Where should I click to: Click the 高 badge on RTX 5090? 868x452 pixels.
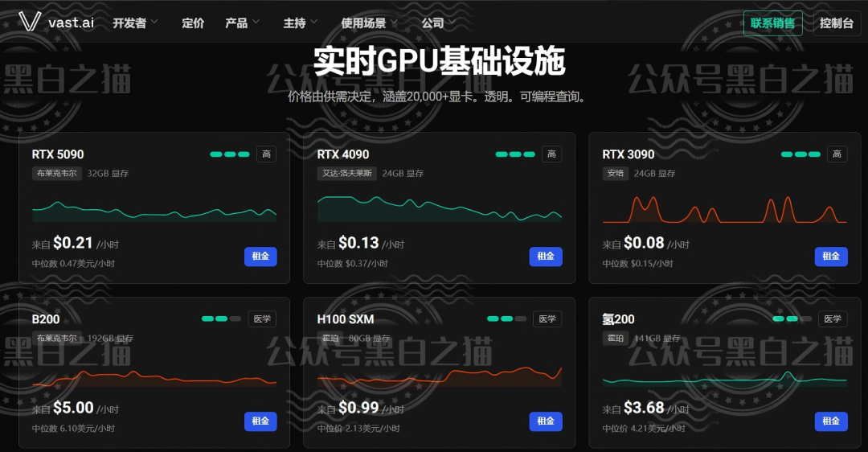point(266,154)
